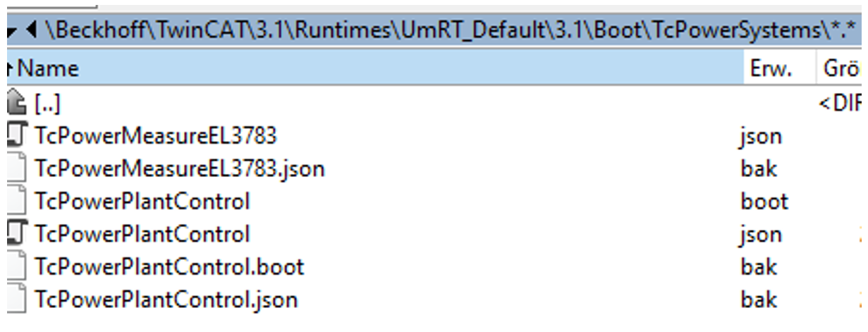This screenshot has height=332, width=868.
Task: Click the file icon beside TcPowerPlantControl.boot
Action: point(16,267)
